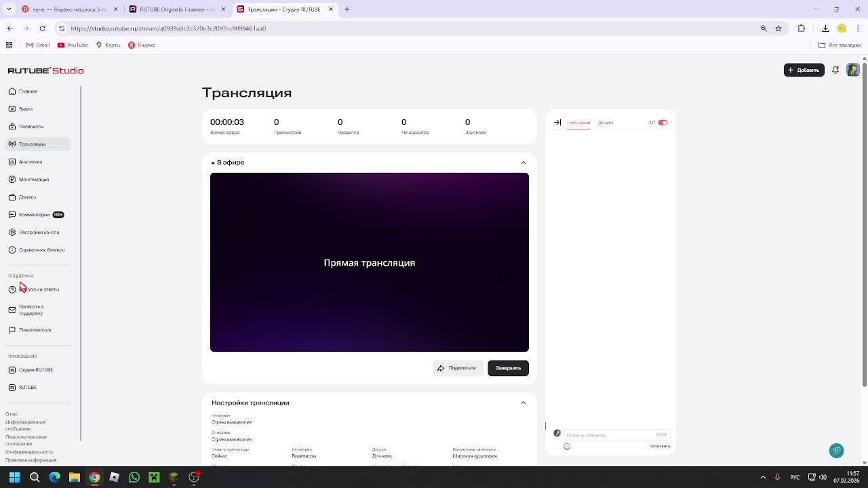
Task: Switch to Сообщения chat tab
Action: [x=578, y=123]
